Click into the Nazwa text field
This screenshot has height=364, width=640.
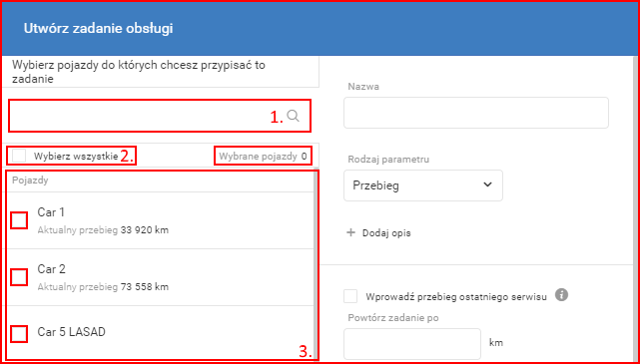coord(476,113)
